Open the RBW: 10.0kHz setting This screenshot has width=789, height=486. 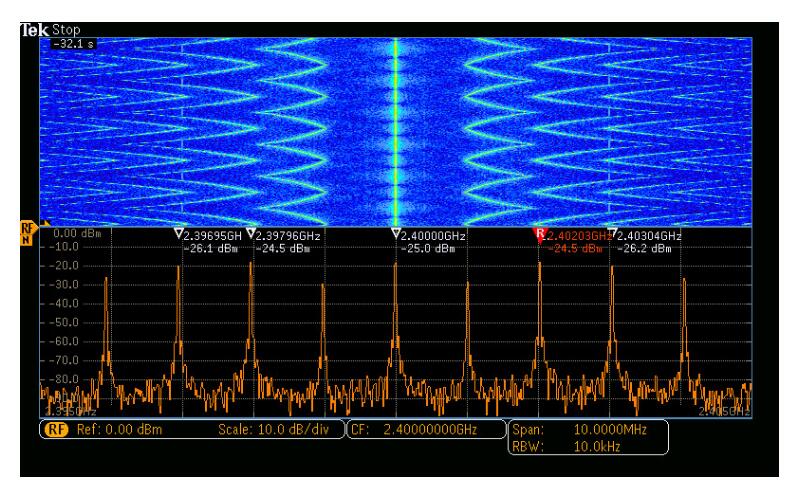point(566,446)
